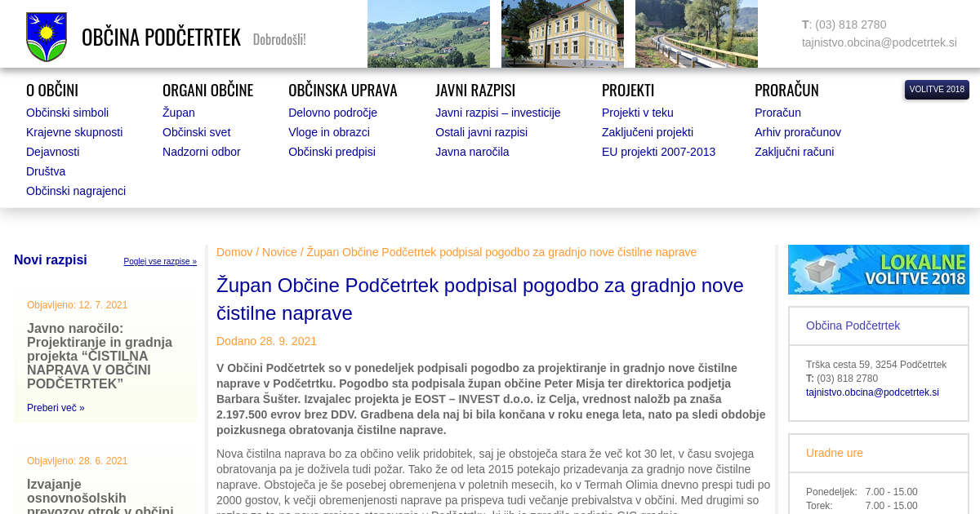The height and width of the screenshot is (514, 980).
Task: Click Poglej vse razpise link
Action: 160,262
